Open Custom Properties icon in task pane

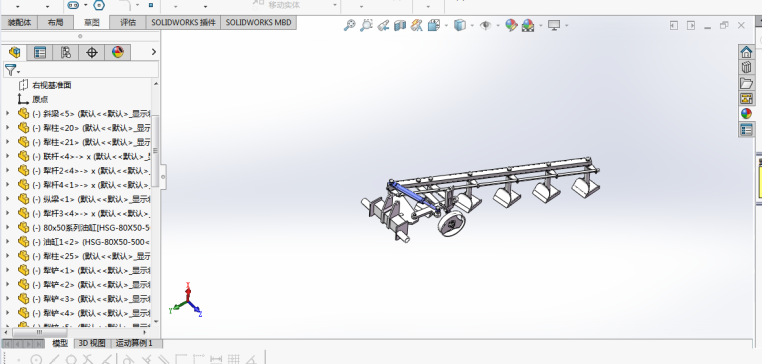(x=746, y=130)
